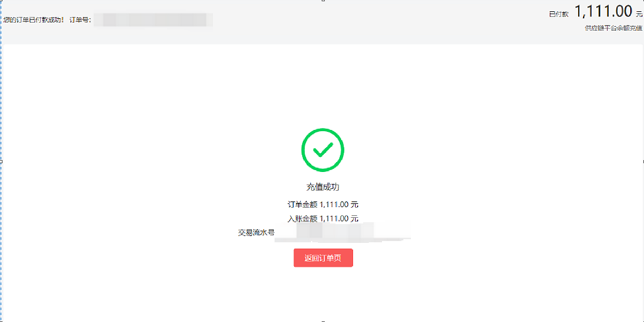Click the top center selection handle
Image resolution: width=644 pixels, height=322 pixels.
323,1
